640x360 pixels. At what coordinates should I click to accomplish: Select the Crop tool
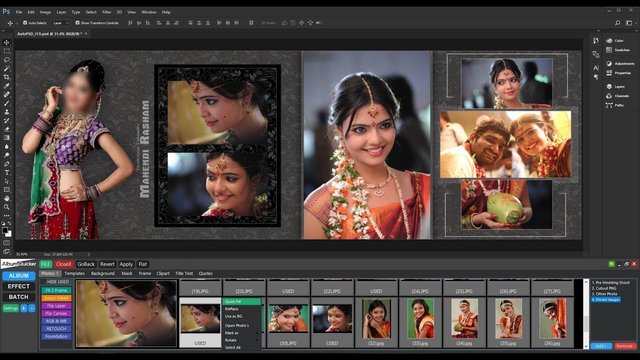(7, 77)
